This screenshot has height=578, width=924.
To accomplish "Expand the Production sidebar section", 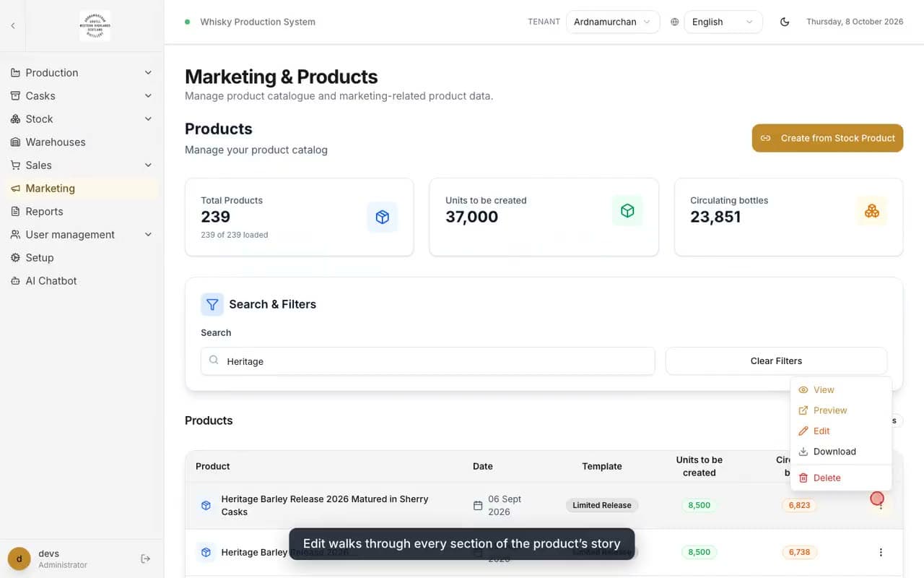I will (x=82, y=72).
